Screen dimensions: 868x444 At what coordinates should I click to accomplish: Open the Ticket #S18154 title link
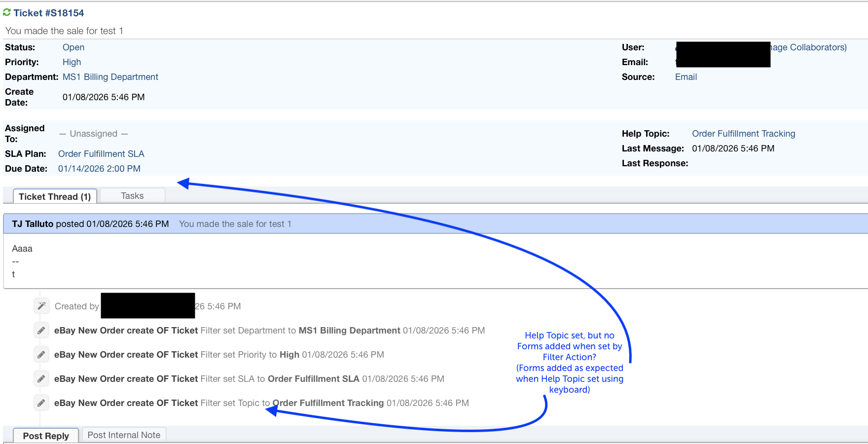pyautogui.click(x=49, y=13)
